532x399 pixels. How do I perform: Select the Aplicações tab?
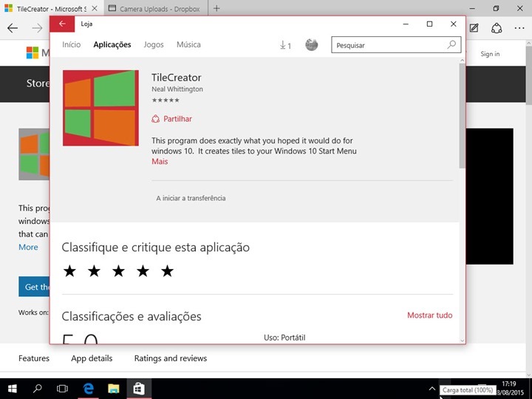tap(112, 45)
